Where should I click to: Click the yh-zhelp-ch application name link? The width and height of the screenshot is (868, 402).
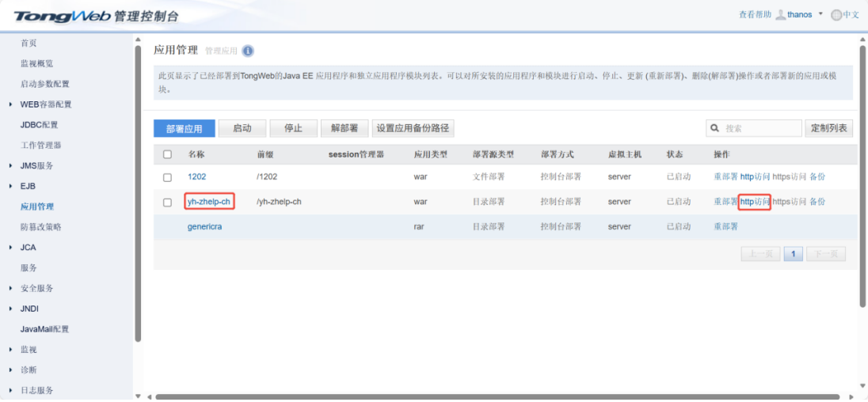[x=209, y=202]
